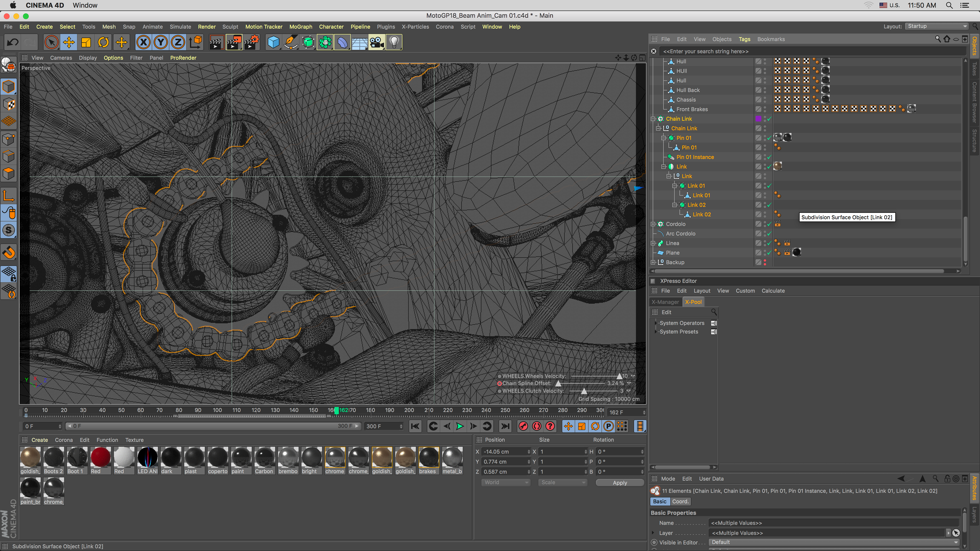Switch to the X-Manager tab
Image resolution: width=980 pixels, height=551 pixels.
click(x=665, y=302)
